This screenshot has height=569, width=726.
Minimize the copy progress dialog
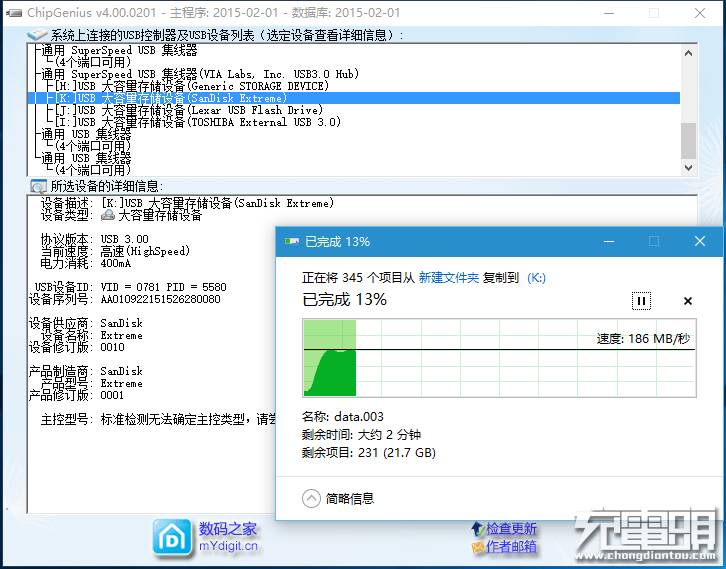pos(609,241)
